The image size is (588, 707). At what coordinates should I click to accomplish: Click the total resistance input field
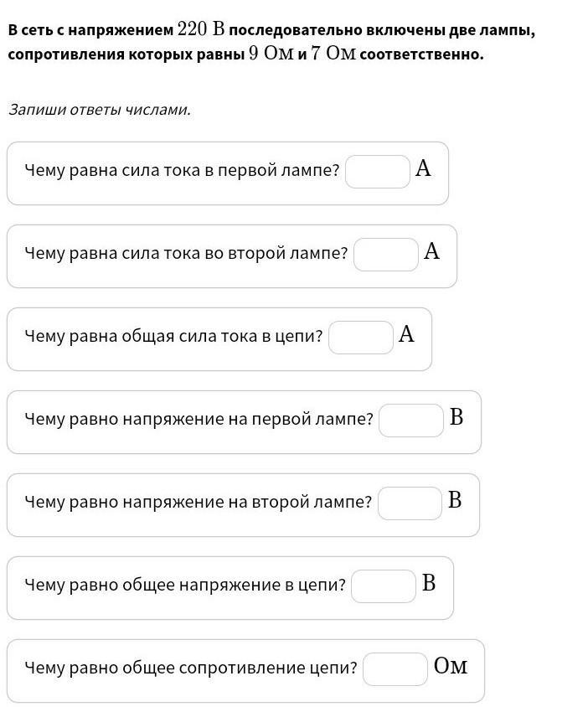pyautogui.click(x=395, y=669)
